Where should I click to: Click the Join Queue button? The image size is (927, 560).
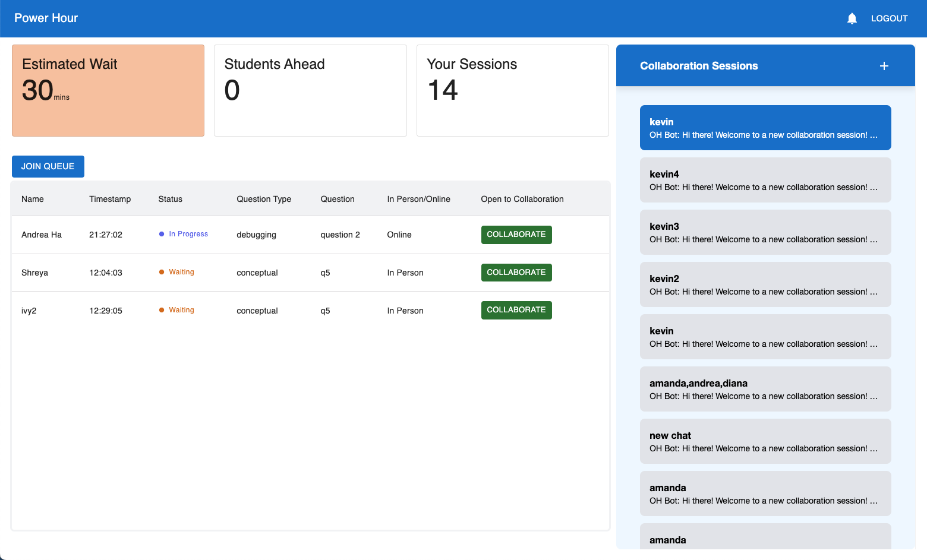pos(48,166)
